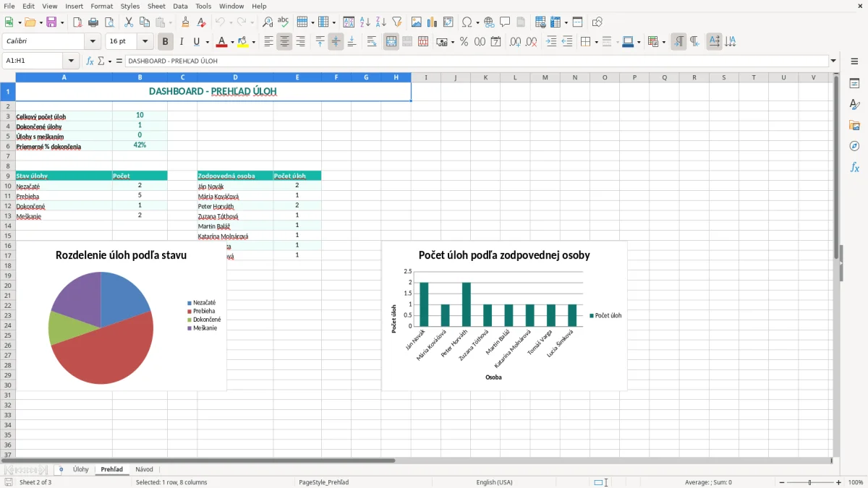Open the background color dropdown arrow
Viewport: 868px width, 488px height.
253,42
